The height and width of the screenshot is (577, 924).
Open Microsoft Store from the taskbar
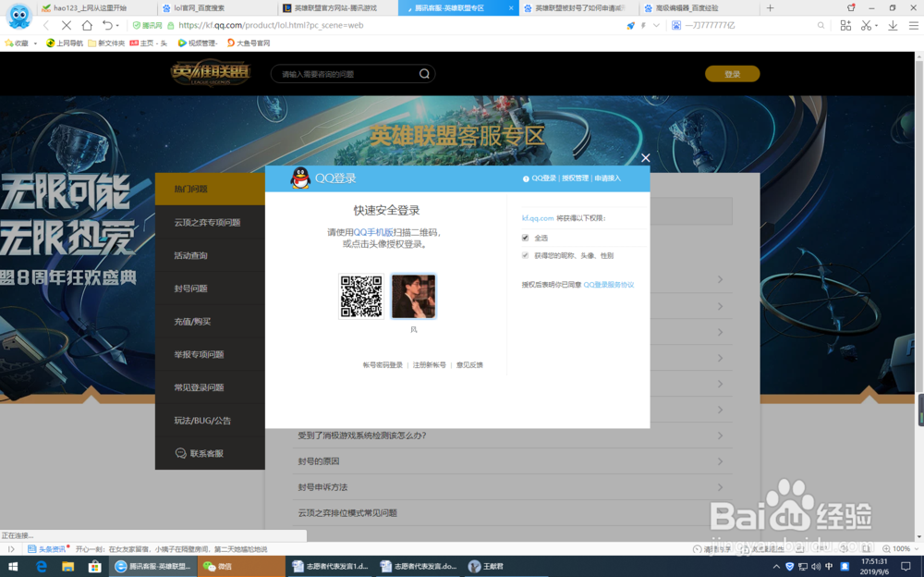pyautogui.click(x=94, y=567)
